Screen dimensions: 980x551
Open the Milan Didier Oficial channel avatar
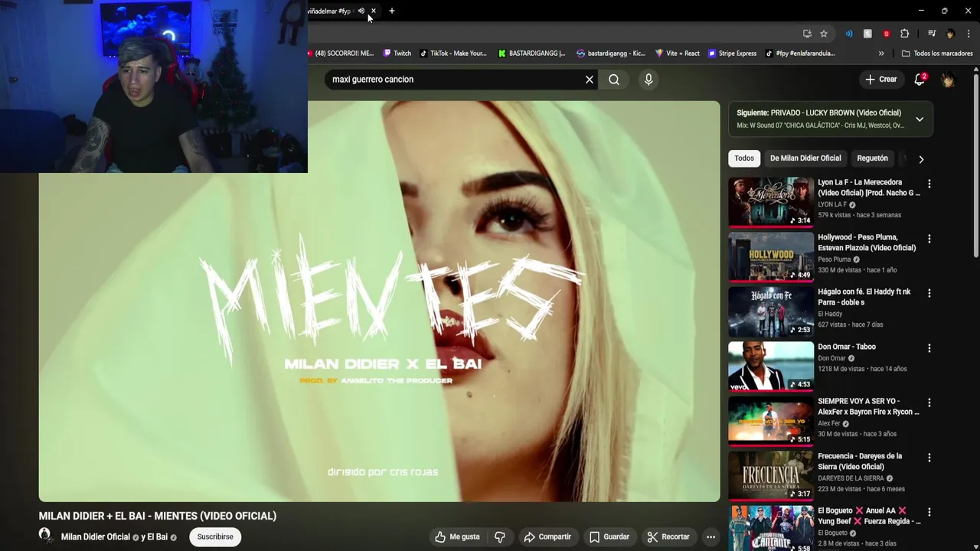coord(44,536)
